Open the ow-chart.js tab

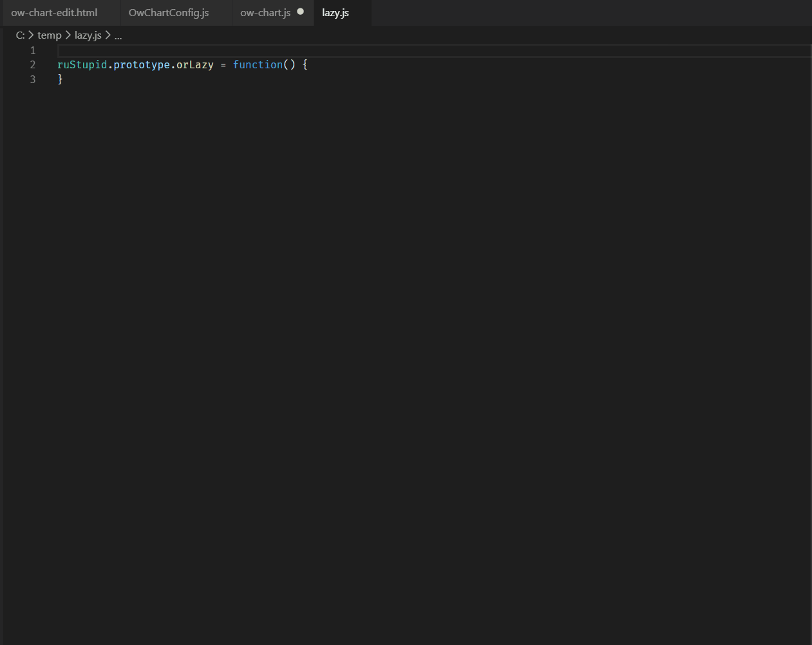[x=265, y=12]
